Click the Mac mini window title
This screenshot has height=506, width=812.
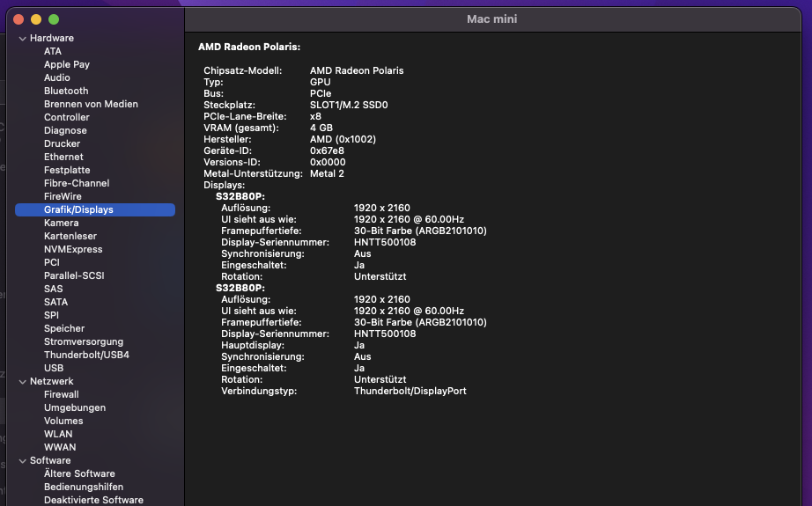tap(492, 19)
